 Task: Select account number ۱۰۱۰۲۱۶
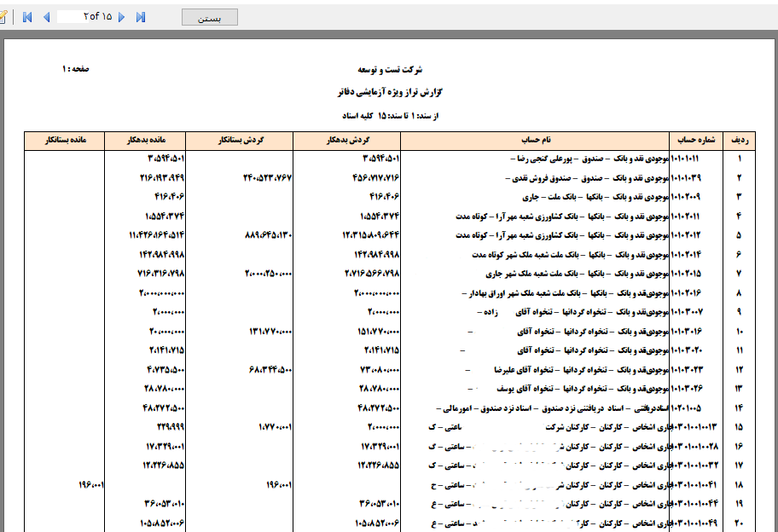pyautogui.click(x=686, y=293)
